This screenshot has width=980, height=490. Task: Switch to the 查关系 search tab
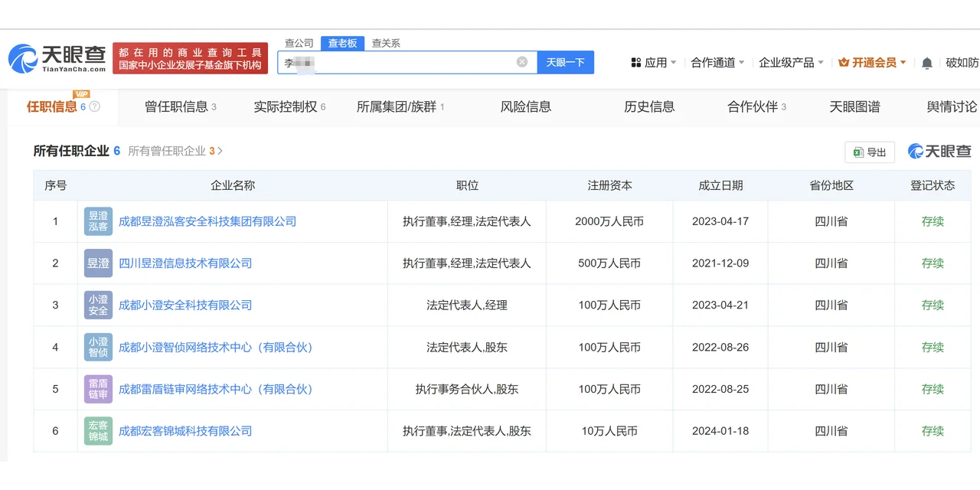click(384, 43)
